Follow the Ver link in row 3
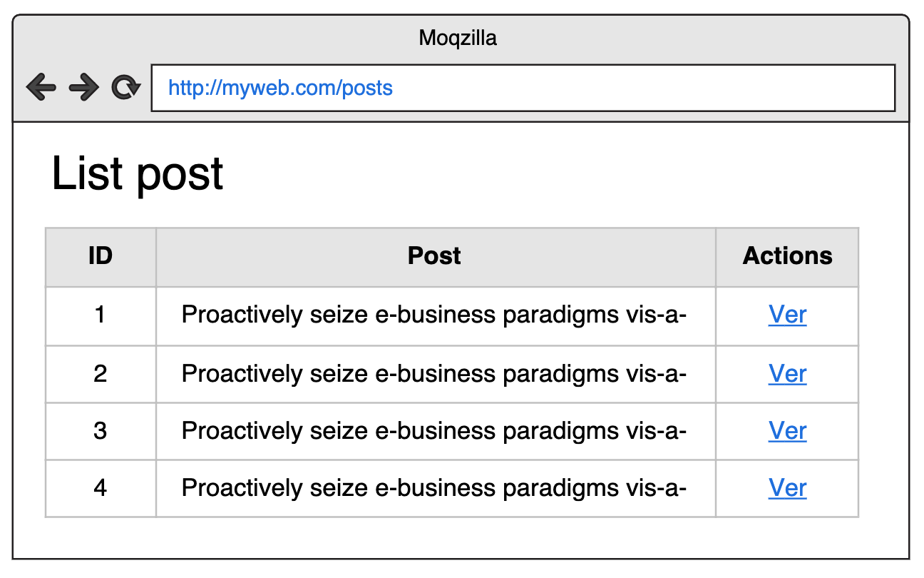 (x=787, y=431)
